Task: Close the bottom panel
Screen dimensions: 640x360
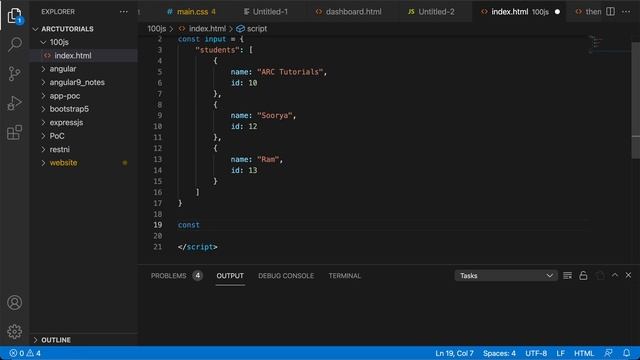Action: (629, 276)
